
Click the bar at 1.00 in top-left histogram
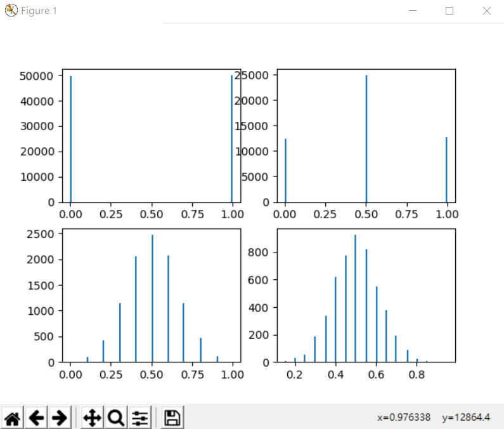(x=232, y=140)
